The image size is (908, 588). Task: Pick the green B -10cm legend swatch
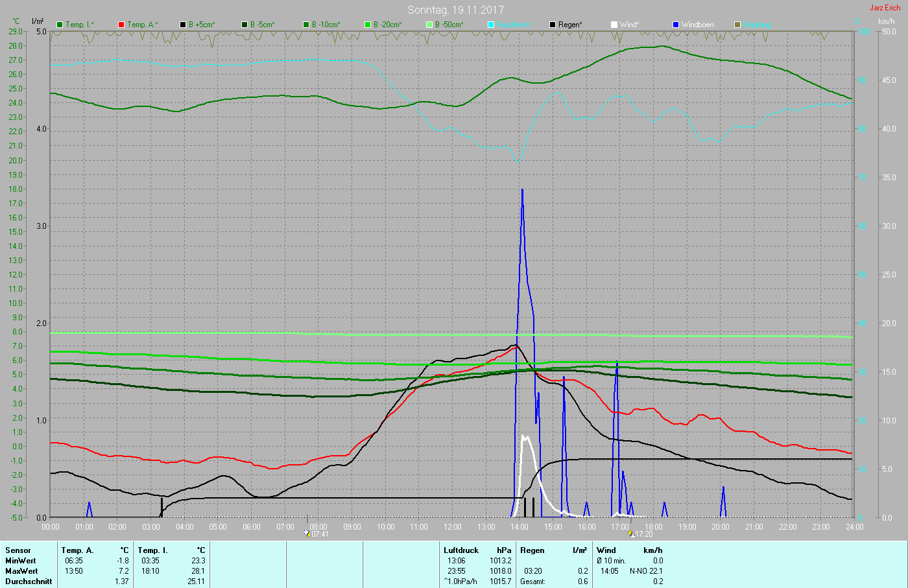click(306, 25)
